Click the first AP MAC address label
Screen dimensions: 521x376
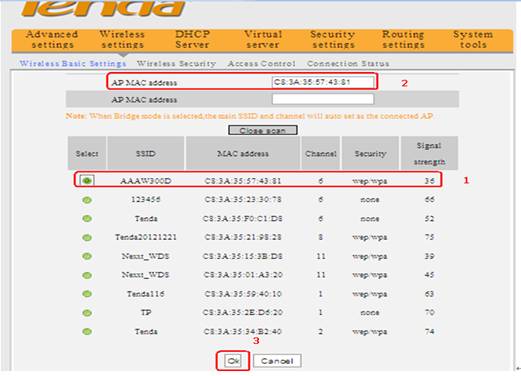(144, 83)
